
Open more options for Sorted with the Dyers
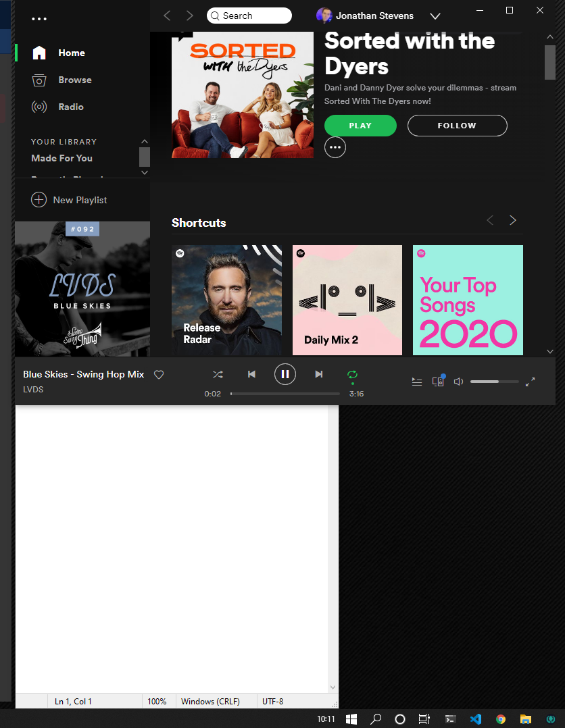point(335,147)
